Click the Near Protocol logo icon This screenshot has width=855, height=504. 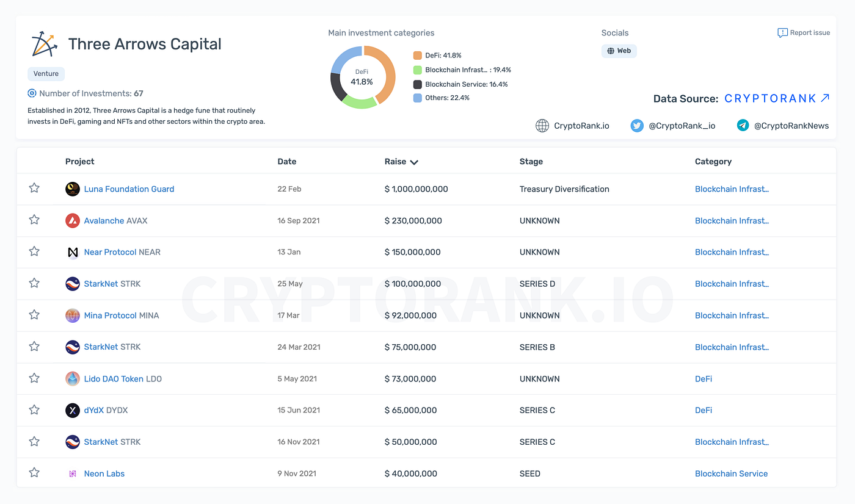73,252
